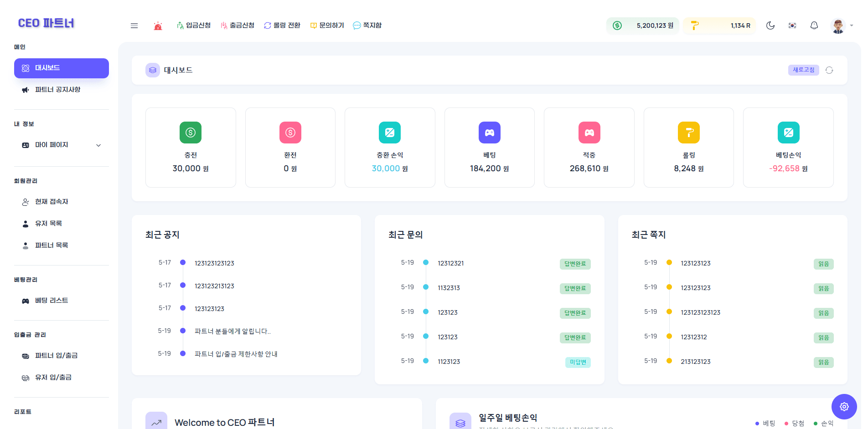Click the red siren alert icon
Image resolution: width=868 pixels, height=429 pixels.
158,26
